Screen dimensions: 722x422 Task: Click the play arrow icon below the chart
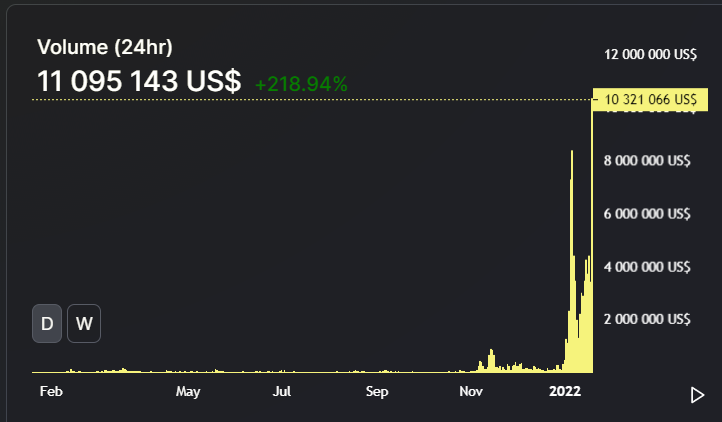pos(697,395)
